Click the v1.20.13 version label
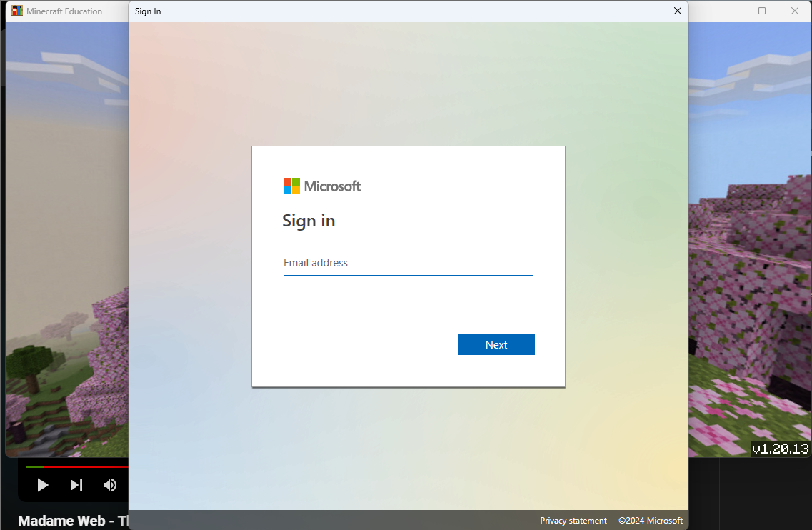The width and height of the screenshot is (812, 530). click(780, 449)
